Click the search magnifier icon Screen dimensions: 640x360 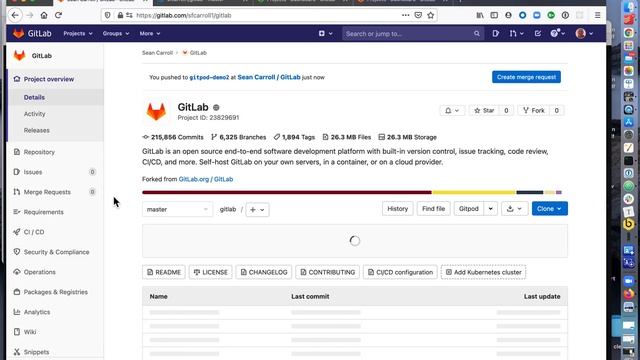click(x=477, y=33)
